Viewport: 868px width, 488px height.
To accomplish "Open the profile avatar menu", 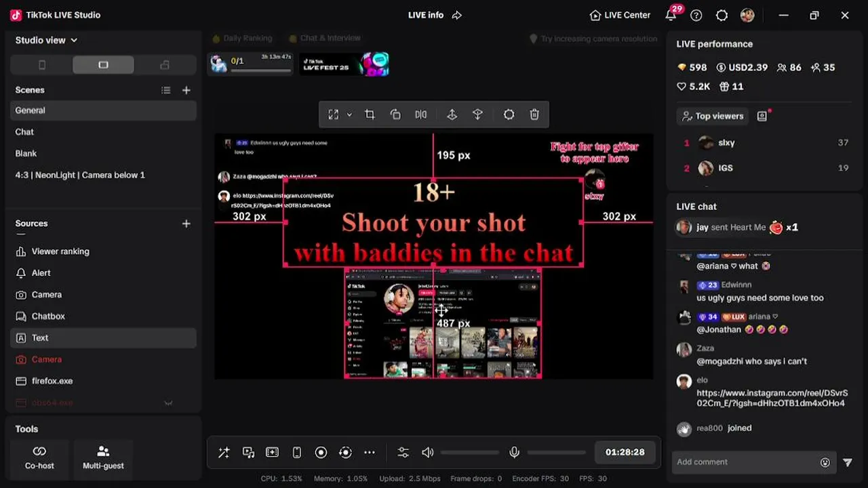I will click(x=747, y=15).
